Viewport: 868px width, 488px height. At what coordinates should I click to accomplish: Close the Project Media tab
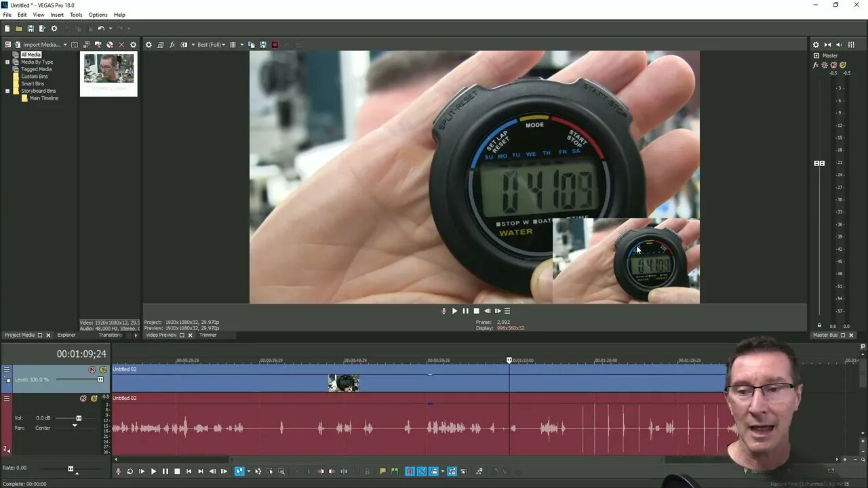(48, 335)
